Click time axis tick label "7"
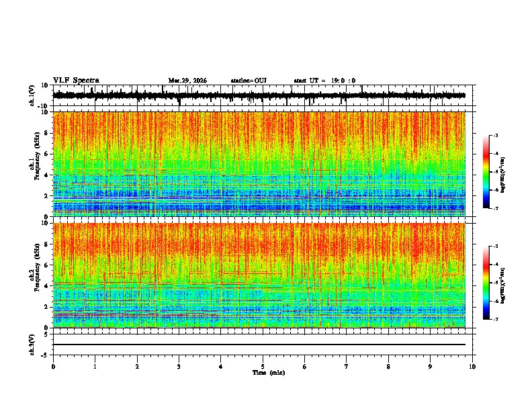532x411 pixels. (x=347, y=367)
